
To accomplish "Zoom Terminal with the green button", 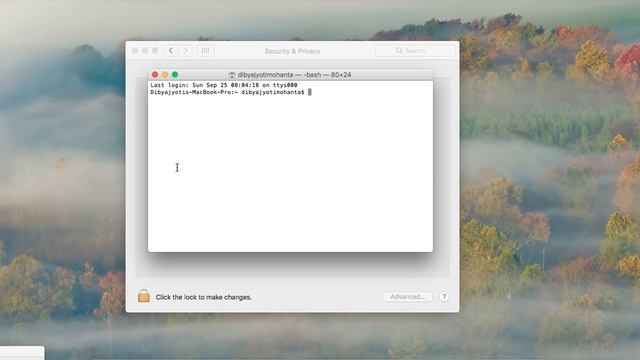I will click(175, 74).
